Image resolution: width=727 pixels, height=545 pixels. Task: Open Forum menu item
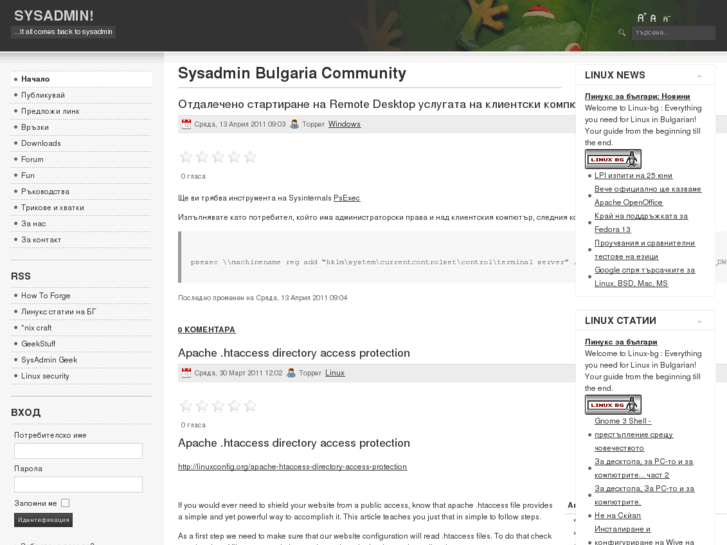click(81, 159)
